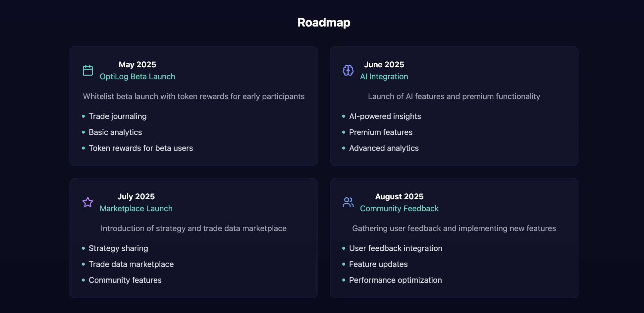Select the Trade data marketplace item
Viewport: 644px width, 313px height.
coord(131,264)
